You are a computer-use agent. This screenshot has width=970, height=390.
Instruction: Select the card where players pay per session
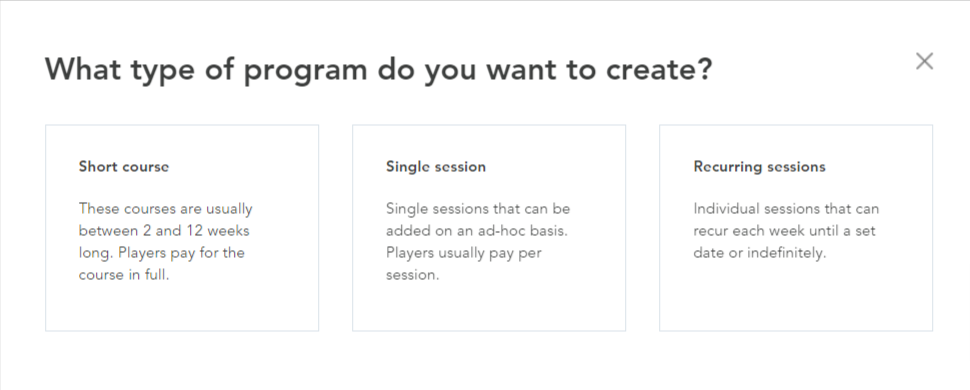point(489,228)
